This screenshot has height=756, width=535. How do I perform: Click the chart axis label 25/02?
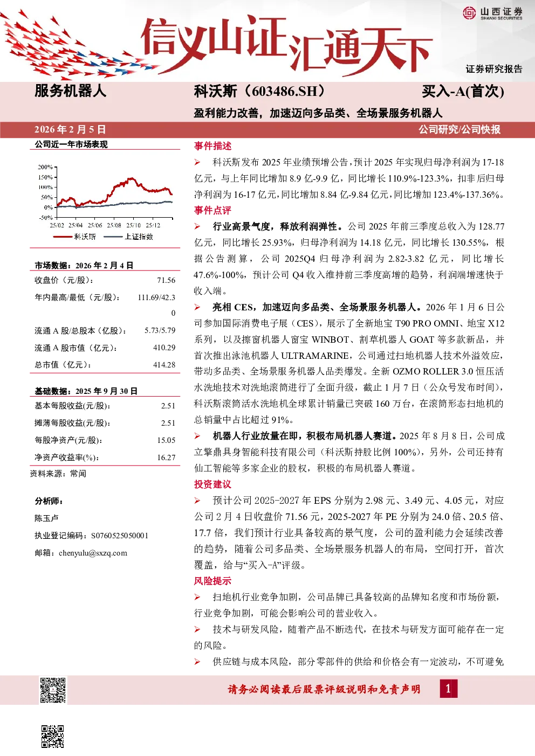[x=57, y=225]
